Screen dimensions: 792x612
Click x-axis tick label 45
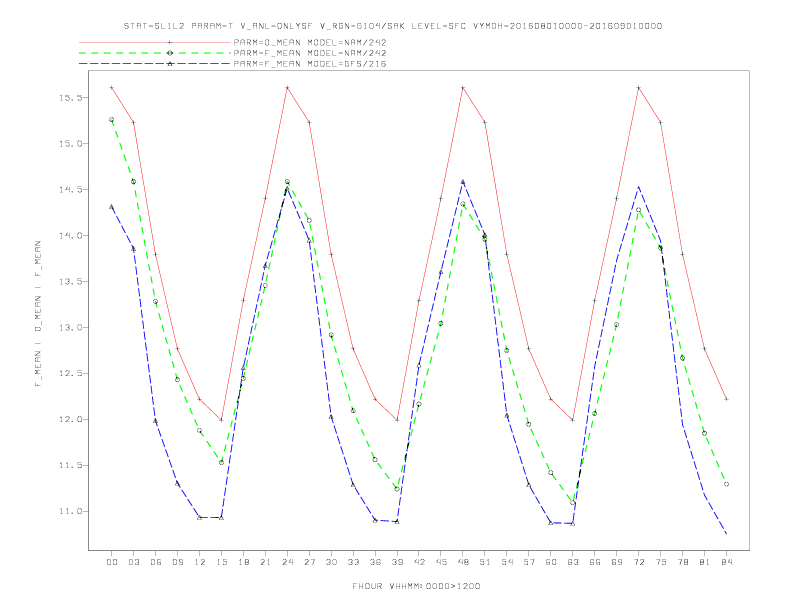pyautogui.click(x=441, y=562)
